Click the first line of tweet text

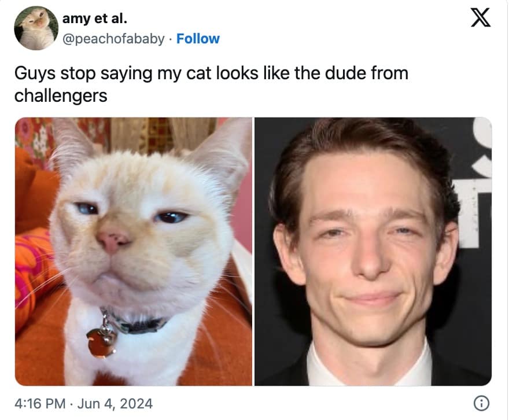pyautogui.click(x=211, y=73)
